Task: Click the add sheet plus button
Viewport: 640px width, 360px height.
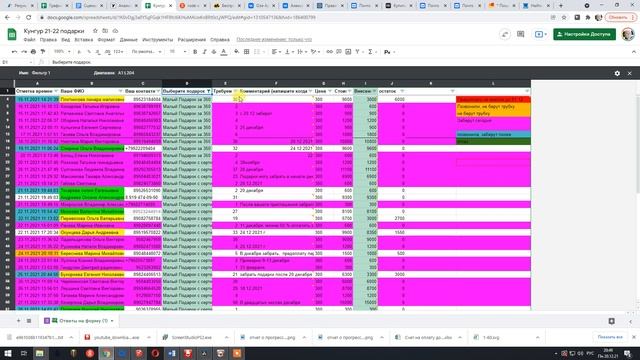Action: pos(18,321)
